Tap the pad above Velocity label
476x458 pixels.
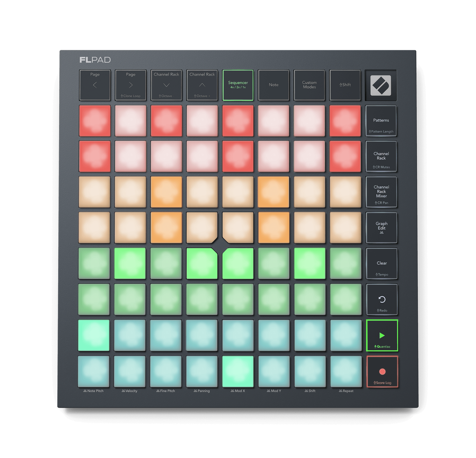pyautogui.click(x=129, y=371)
